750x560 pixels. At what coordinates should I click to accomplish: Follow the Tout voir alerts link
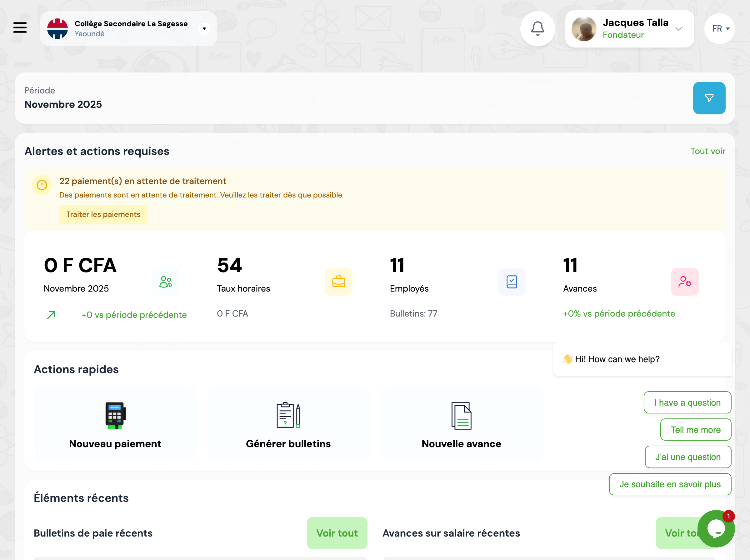click(707, 151)
